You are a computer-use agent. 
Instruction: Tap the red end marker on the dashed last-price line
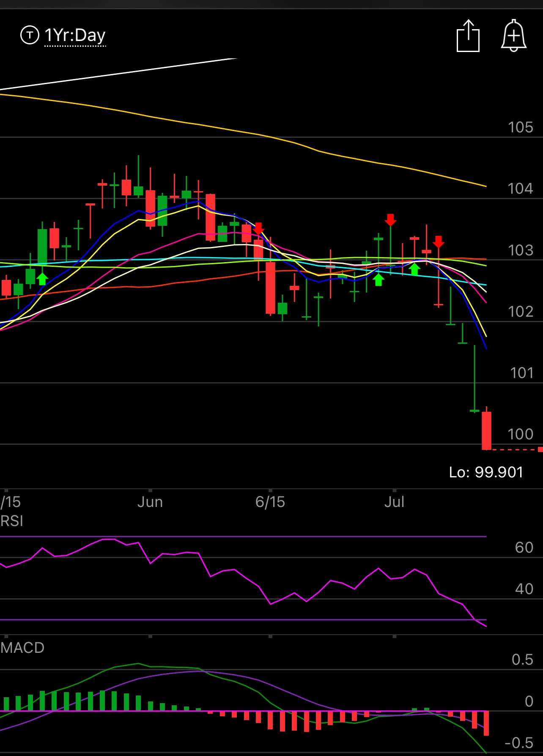(540, 449)
